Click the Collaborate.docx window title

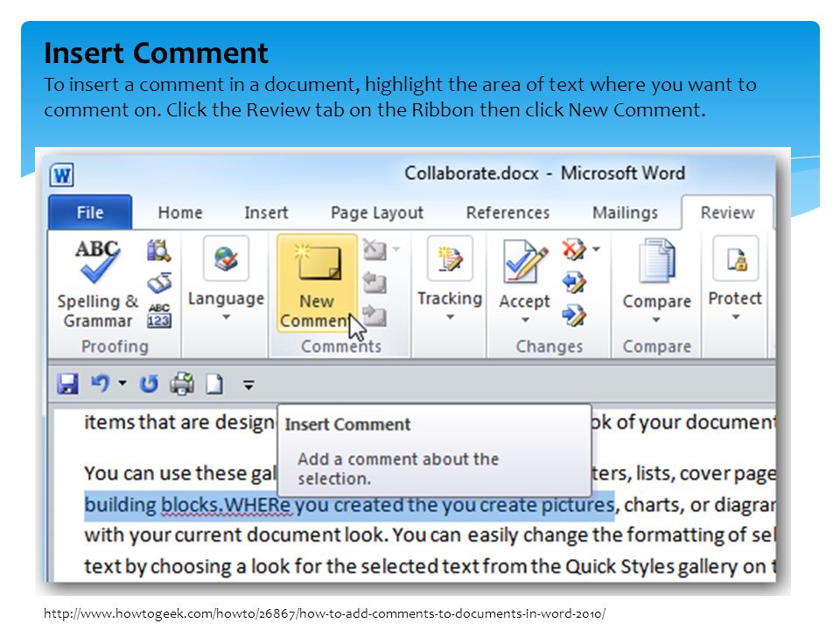coord(545,173)
